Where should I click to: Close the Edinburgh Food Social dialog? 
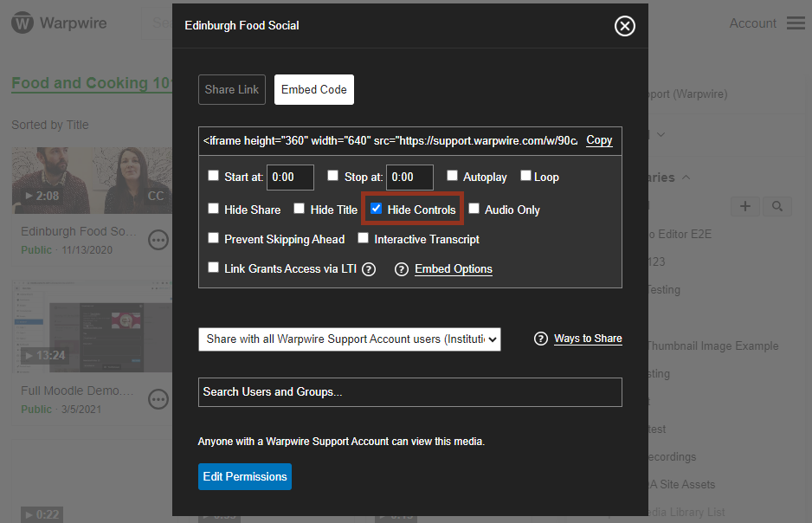tap(624, 26)
